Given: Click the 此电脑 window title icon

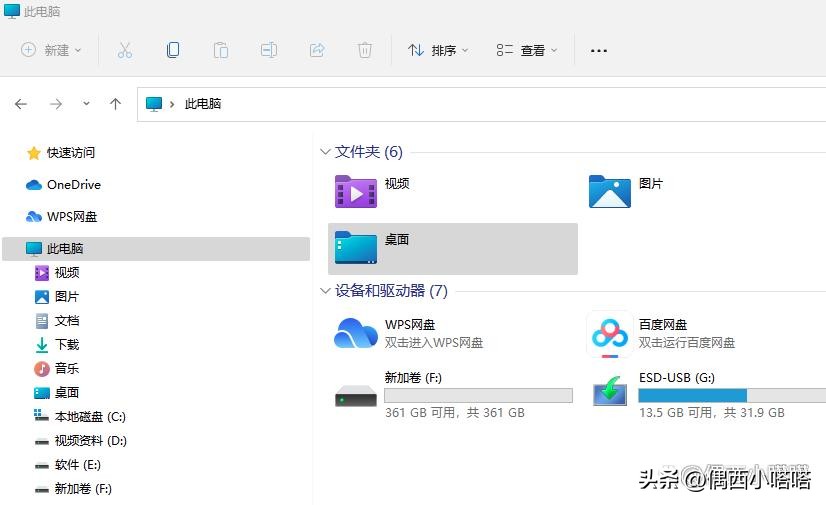Looking at the screenshot, I should (12, 11).
